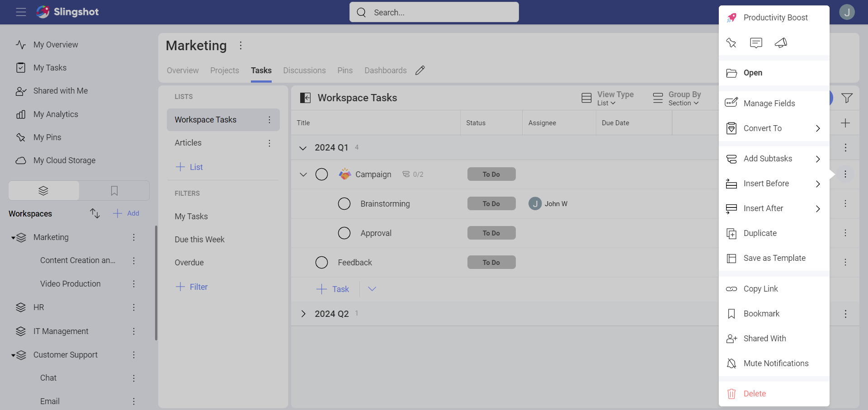Mark the Feedback task complete
This screenshot has width=868, height=410.
coord(321,263)
